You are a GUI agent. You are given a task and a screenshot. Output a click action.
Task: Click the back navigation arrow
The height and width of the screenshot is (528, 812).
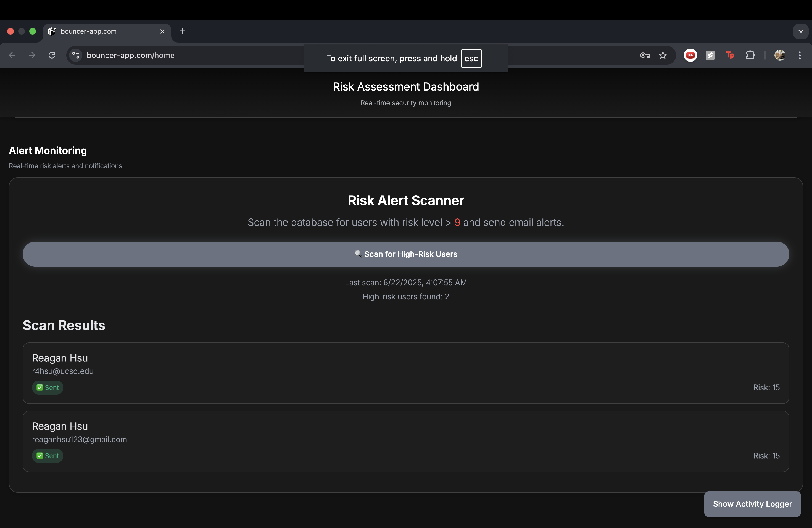point(13,55)
